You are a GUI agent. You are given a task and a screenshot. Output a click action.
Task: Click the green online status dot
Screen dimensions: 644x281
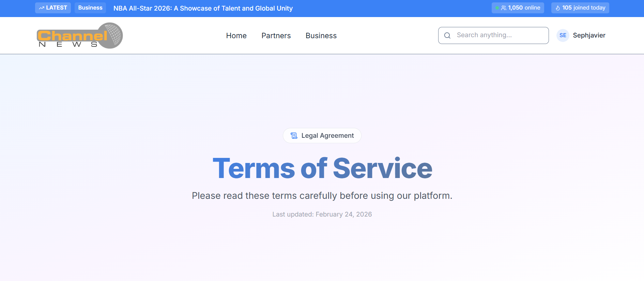497,8
